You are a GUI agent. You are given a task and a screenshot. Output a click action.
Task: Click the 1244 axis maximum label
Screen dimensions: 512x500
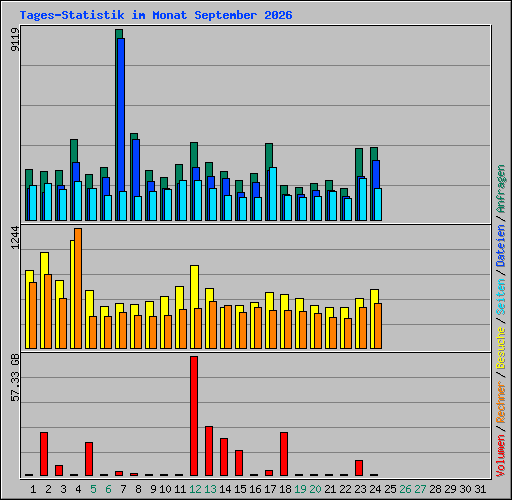pyautogui.click(x=15, y=237)
